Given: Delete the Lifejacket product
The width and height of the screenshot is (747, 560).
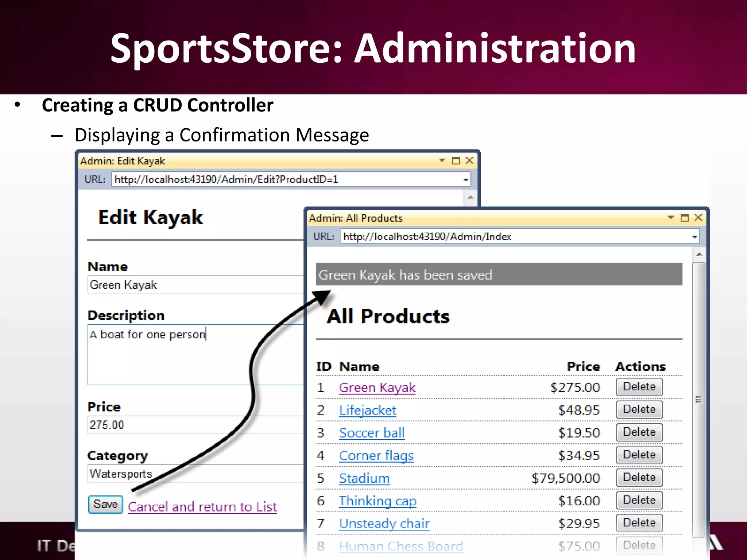Looking at the screenshot, I should 639,409.
